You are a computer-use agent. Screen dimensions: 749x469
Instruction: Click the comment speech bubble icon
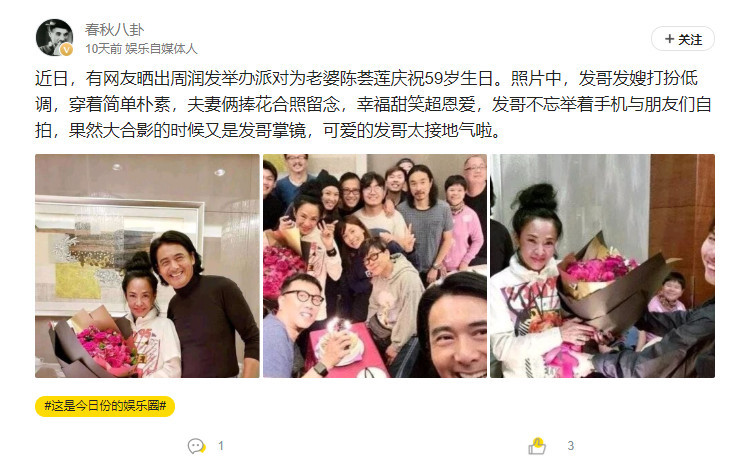pos(196,446)
